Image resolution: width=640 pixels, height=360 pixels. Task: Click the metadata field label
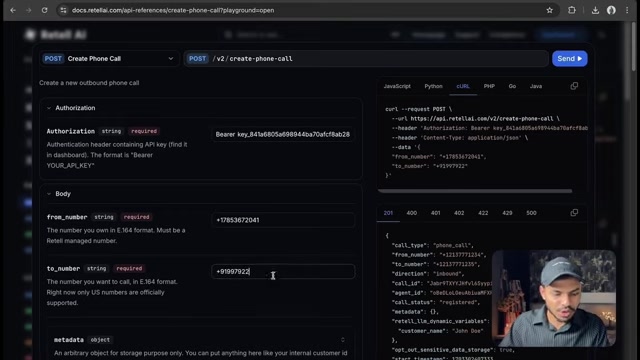coord(69,340)
